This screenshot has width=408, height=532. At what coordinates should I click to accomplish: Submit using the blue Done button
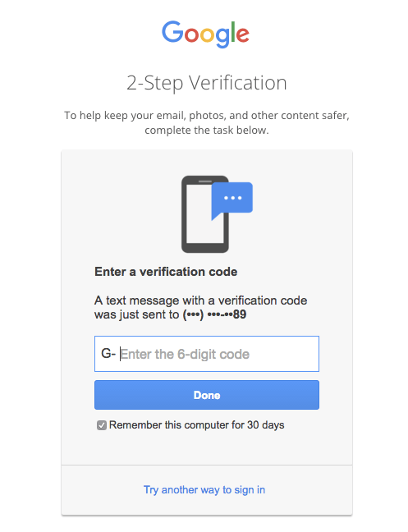click(x=207, y=395)
